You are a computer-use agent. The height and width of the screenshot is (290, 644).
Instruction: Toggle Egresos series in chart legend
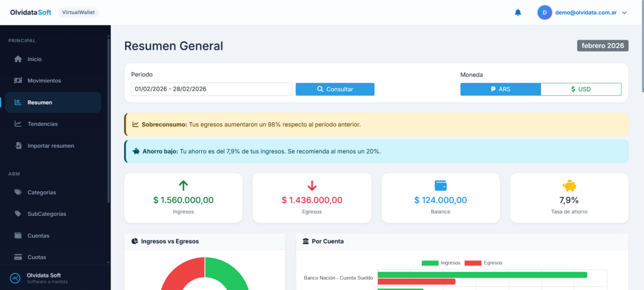(483, 262)
